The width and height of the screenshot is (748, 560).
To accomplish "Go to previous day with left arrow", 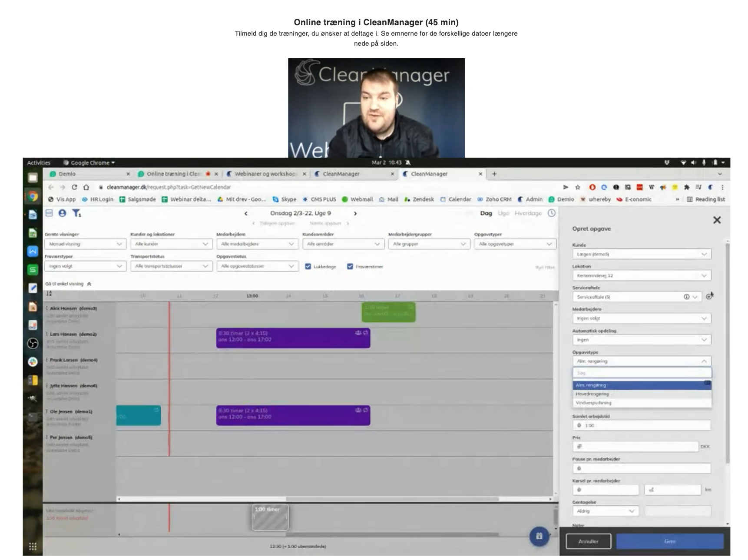I will coord(246,213).
